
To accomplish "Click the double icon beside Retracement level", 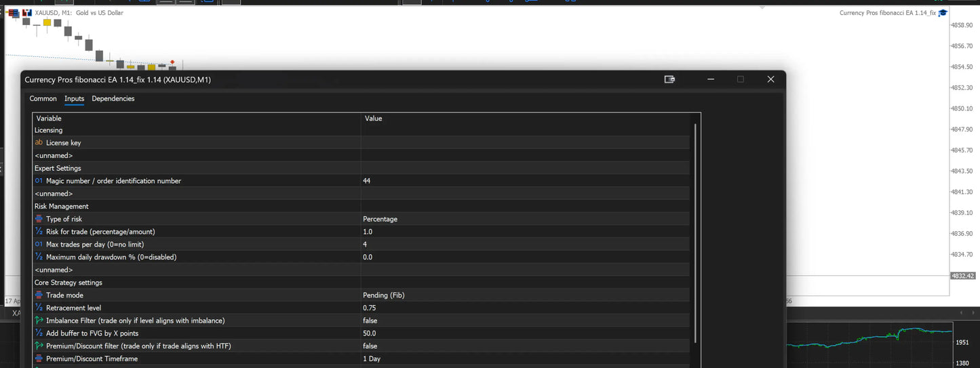I will 39,308.
